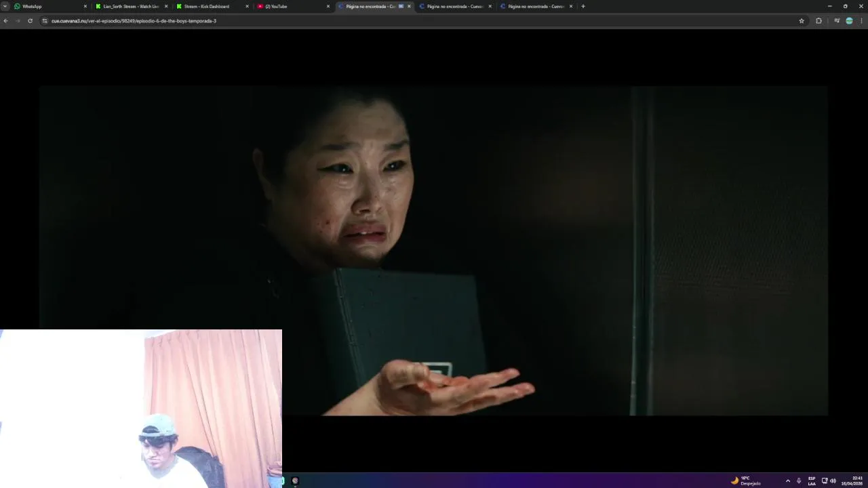This screenshot has width=868, height=488.
Task: Open the volume speaker tray icon
Action: 833,481
